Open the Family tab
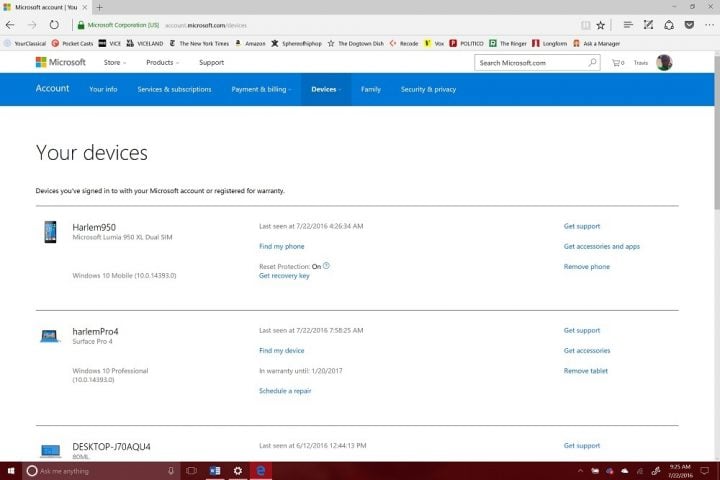The width and height of the screenshot is (720, 480). pos(371,90)
